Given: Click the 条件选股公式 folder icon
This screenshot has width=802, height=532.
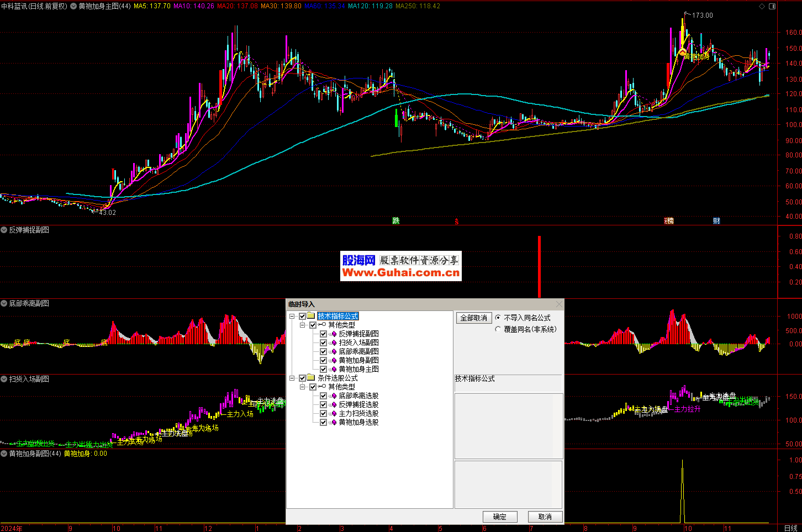Looking at the screenshot, I should [311, 378].
